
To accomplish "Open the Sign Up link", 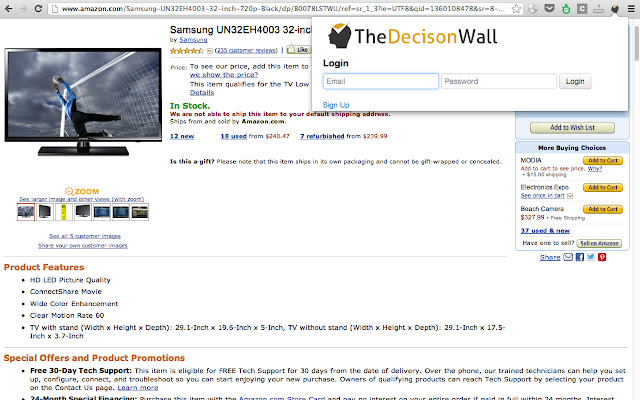I will point(336,105).
